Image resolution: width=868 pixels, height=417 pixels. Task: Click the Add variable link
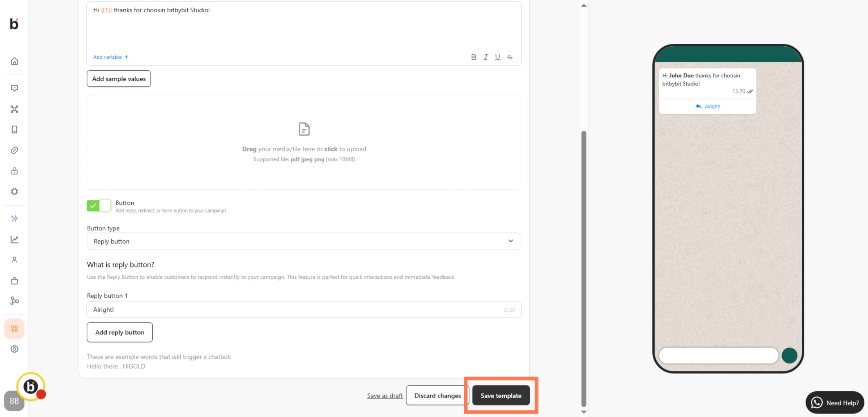[x=111, y=57]
